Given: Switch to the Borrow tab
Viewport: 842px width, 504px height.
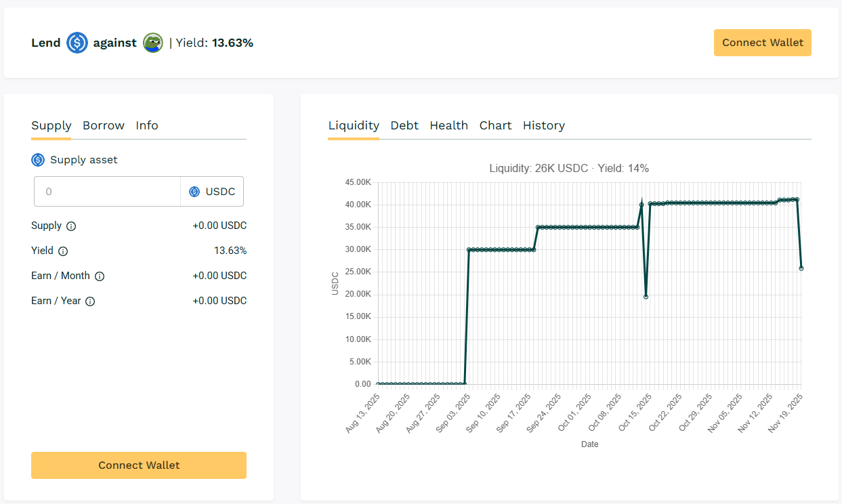Looking at the screenshot, I should 104,125.
